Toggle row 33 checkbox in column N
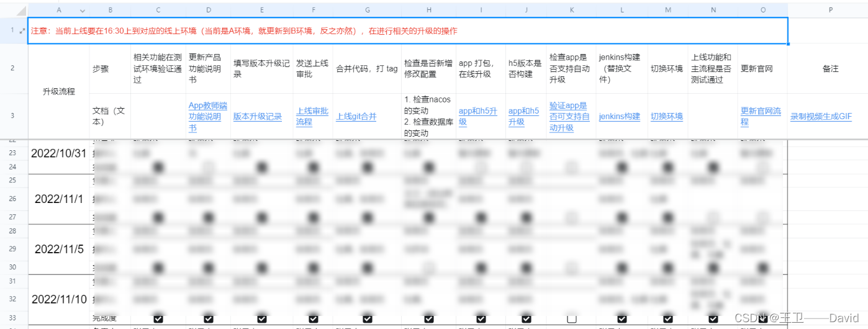 point(713,318)
